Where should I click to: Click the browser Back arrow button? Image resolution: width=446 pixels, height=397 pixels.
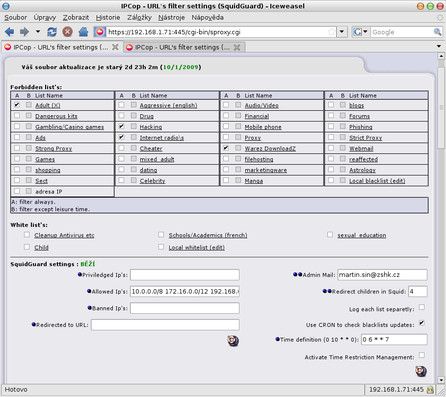point(9,32)
